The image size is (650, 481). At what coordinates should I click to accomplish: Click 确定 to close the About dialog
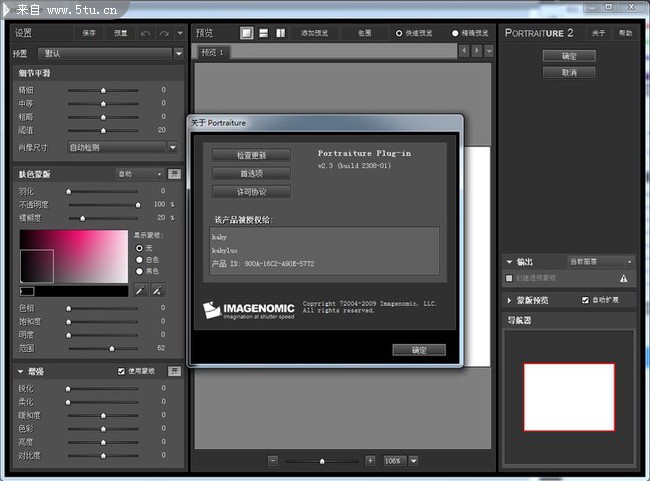tap(419, 350)
